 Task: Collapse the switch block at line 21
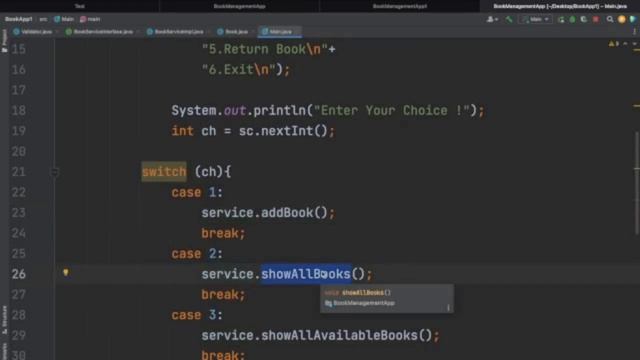55,172
